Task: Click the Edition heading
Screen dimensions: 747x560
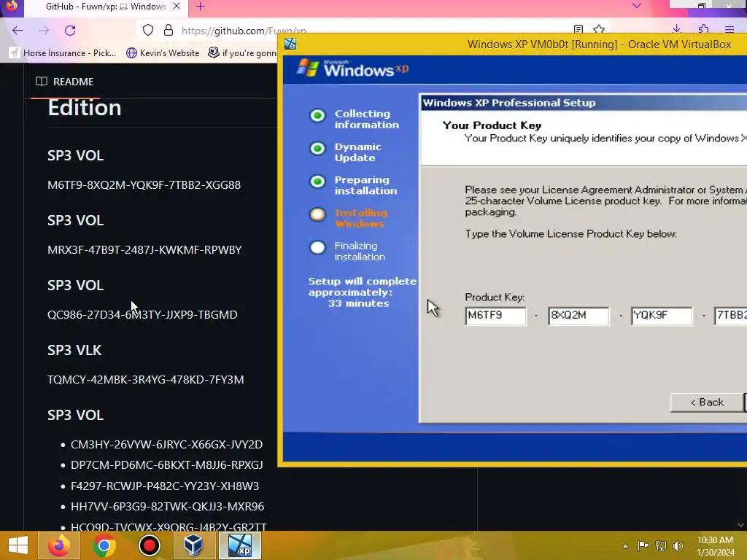Action: 85,108
